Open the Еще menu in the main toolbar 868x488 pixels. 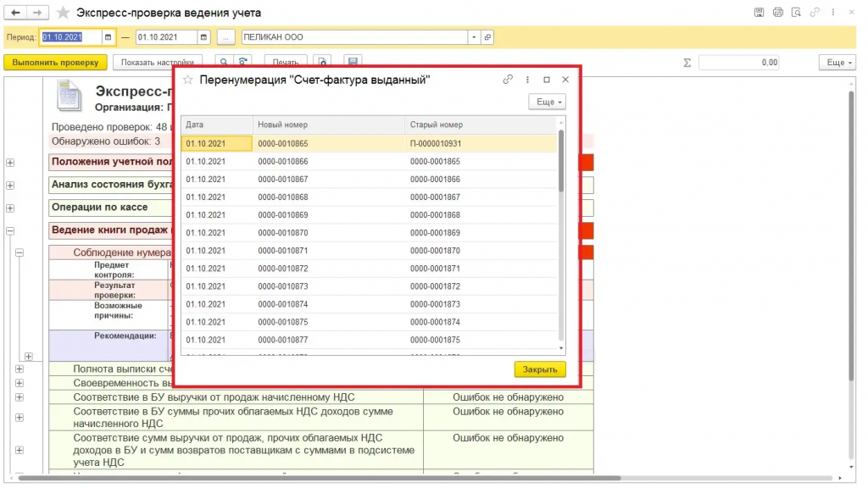coord(837,63)
